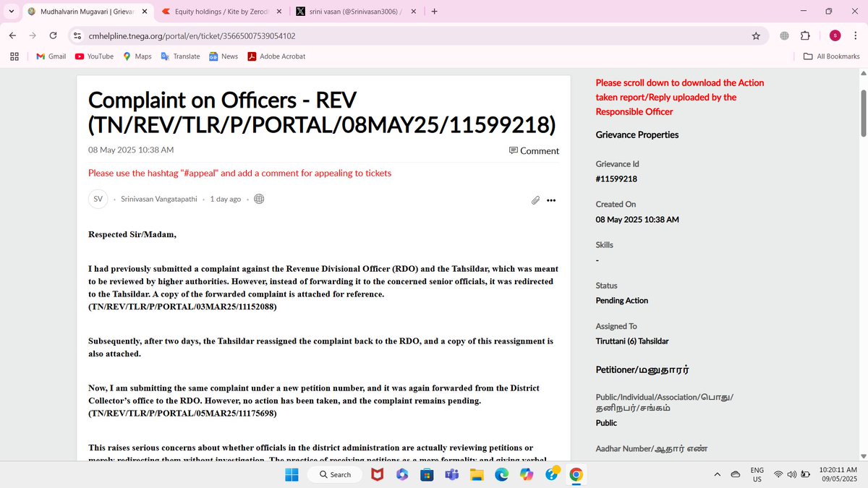The width and height of the screenshot is (868, 488).
Task: Close the srini vasan X tab
Action: pyautogui.click(x=413, y=12)
